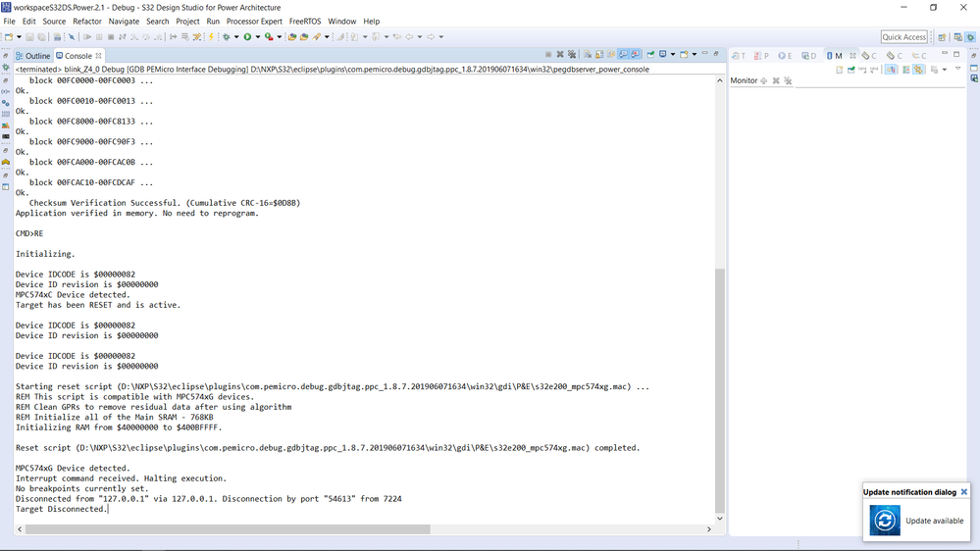This screenshot has width=980, height=551.
Task: Click the green bug Debug icon
Action: coord(227,37)
